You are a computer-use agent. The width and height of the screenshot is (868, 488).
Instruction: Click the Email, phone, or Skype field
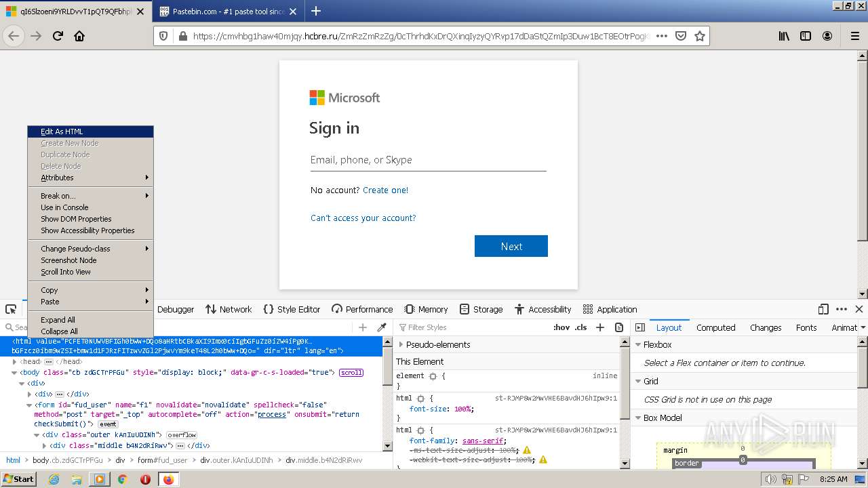click(428, 160)
